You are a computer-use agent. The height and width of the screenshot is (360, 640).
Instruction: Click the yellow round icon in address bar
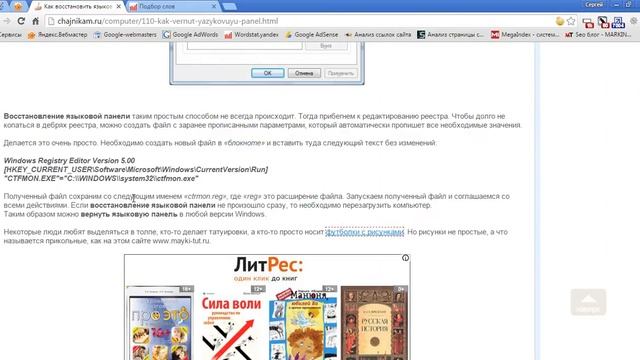tap(560, 21)
